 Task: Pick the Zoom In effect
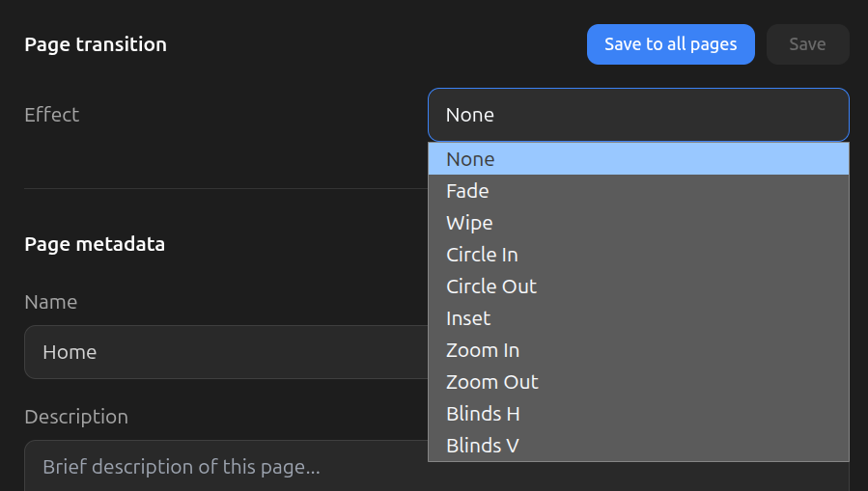click(637, 350)
